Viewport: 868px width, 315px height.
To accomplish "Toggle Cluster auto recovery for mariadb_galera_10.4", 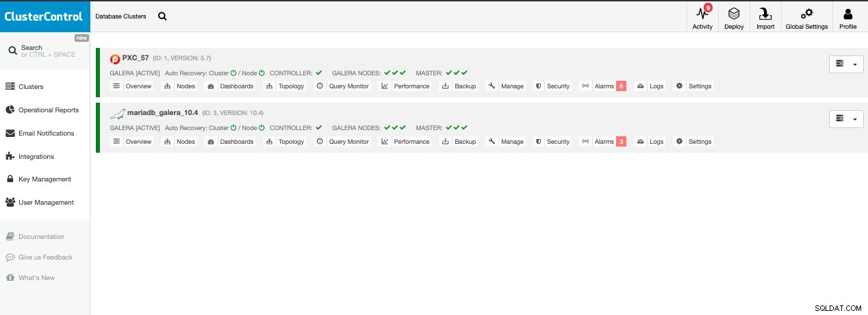I will (233, 127).
